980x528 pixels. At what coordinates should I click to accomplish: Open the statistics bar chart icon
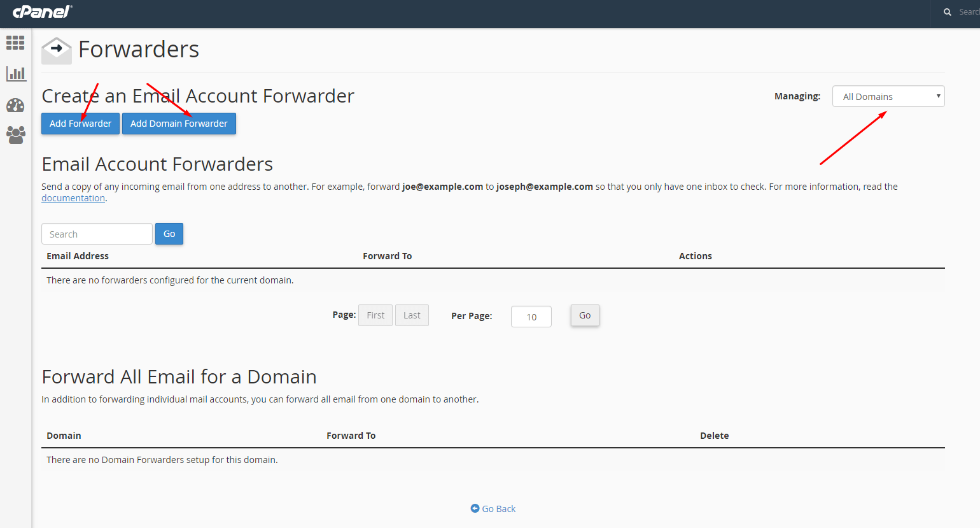pos(16,74)
